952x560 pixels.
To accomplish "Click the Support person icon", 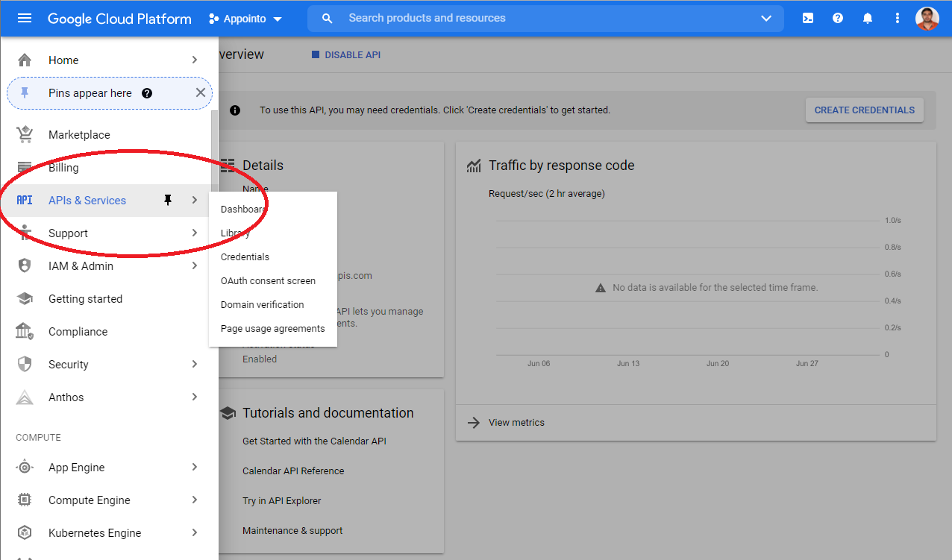I will tap(25, 233).
